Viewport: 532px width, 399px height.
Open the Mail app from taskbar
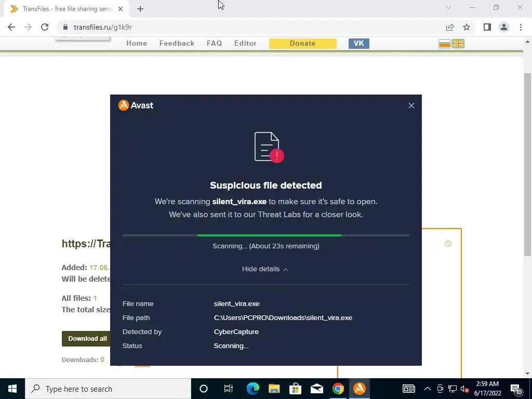pos(317,389)
